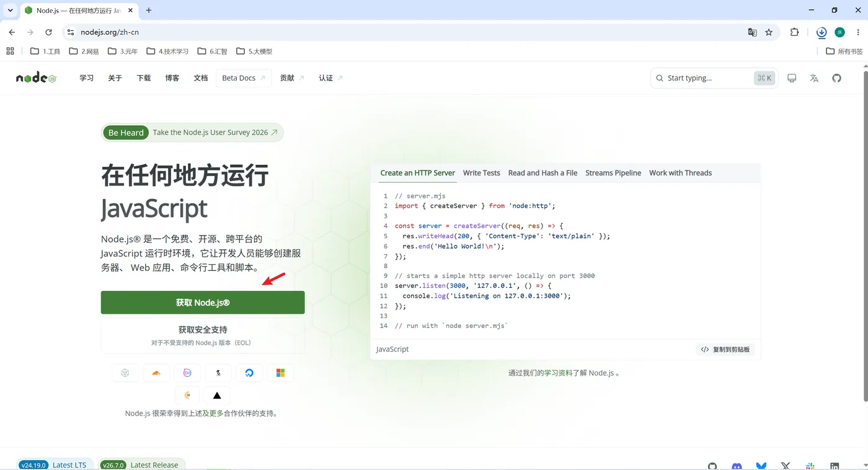Viewport: 868px width, 470px height.
Task: Bookmark this page with the star icon
Action: [769, 32]
